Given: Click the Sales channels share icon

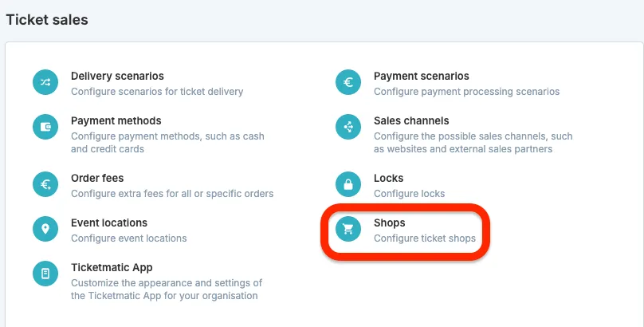Looking at the screenshot, I should tap(348, 127).
